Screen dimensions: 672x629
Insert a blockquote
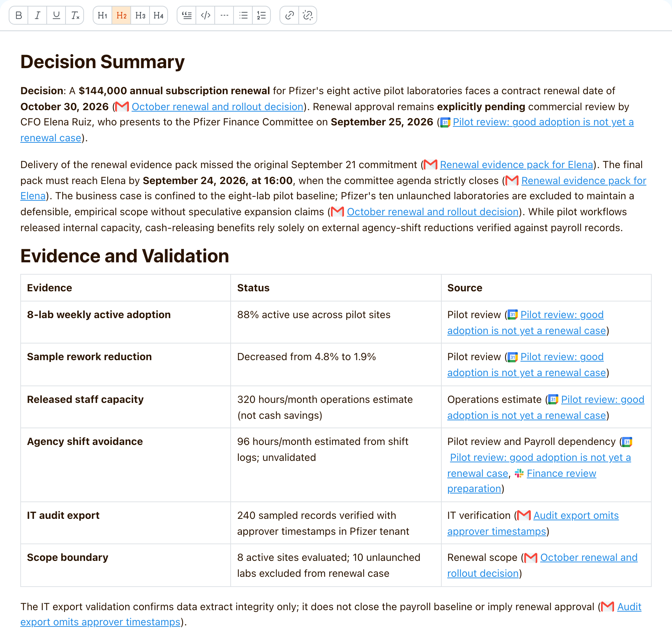[187, 15]
